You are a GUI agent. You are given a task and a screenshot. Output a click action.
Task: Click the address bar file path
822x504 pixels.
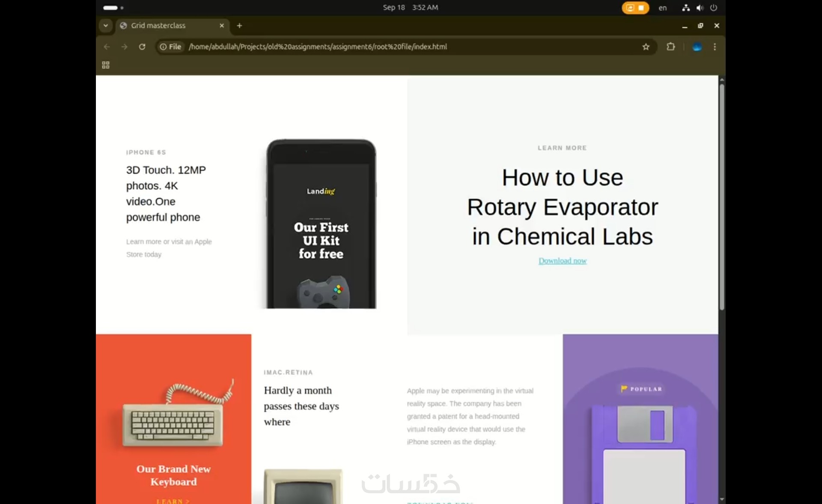tap(318, 47)
